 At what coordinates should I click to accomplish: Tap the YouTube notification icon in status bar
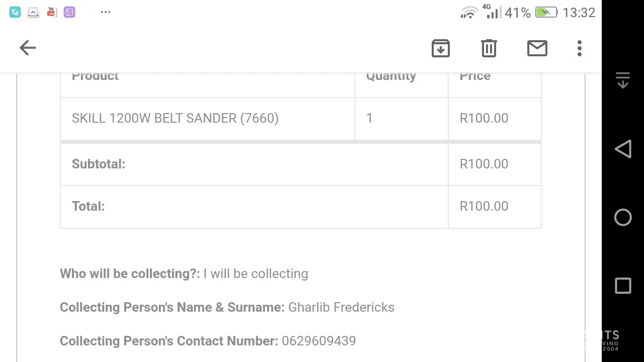pos(51,12)
